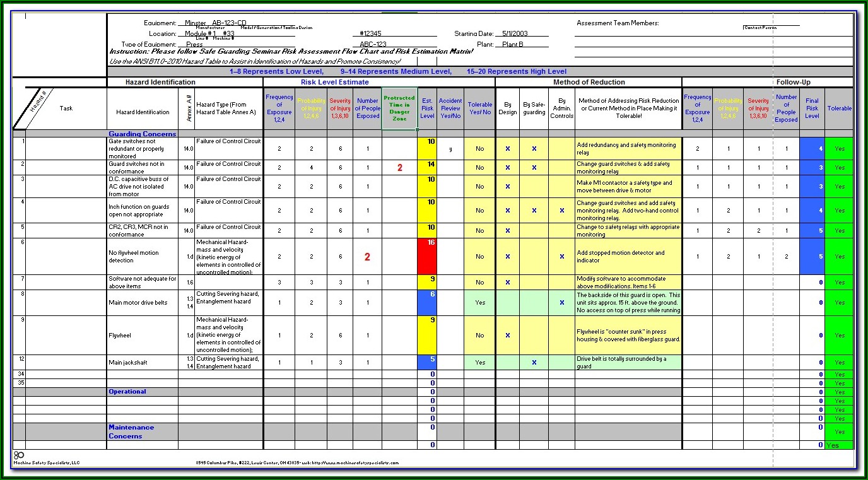Click the yellow risk level 14 cell

click(x=426, y=168)
